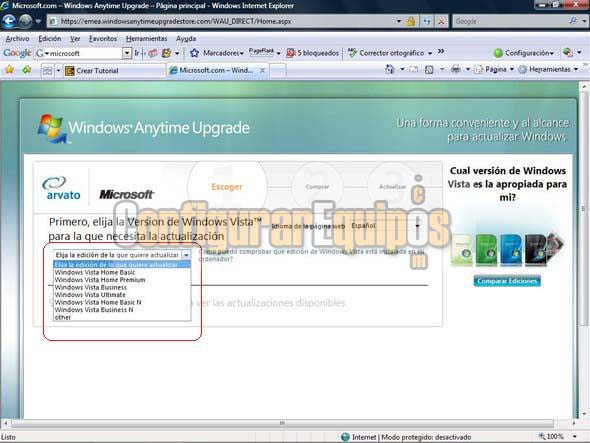Image resolution: width=590 pixels, height=443 pixels.
Task: Click the Internet zone globe icon
Action: 345,437
